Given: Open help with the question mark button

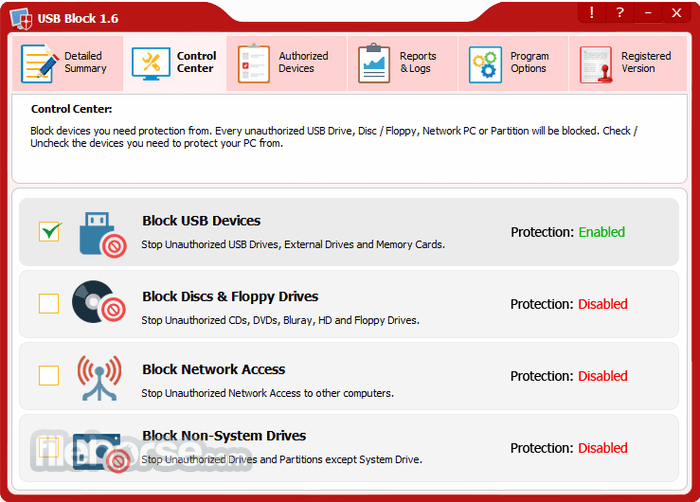Looking at the screenshot, I should coord(620,13).
